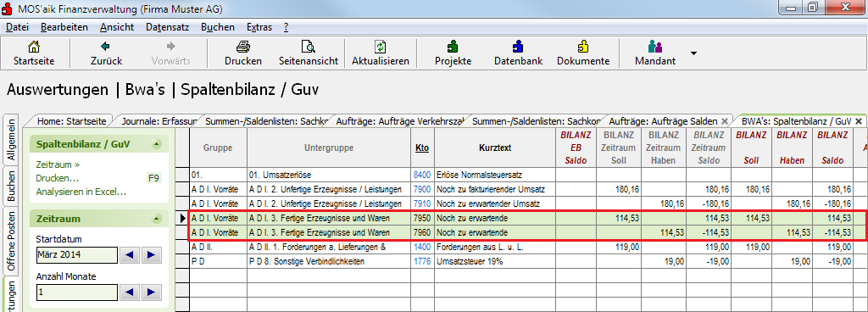
Task: Click Analysieren in Excel… link
Action: tap(81, 192)
